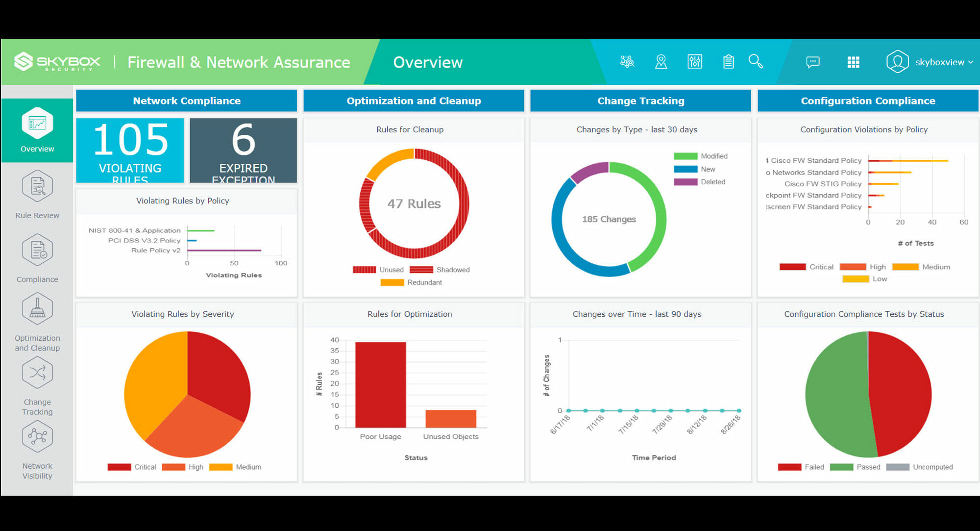Select the Rule Review icon in the sidebar
Viewport: 980px width, 531px height.
[37, 186]
